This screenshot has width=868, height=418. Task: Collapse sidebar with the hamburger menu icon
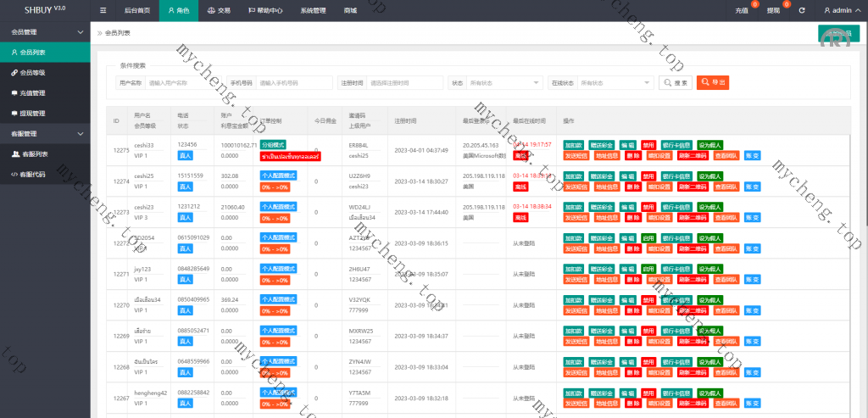(103, 10)
